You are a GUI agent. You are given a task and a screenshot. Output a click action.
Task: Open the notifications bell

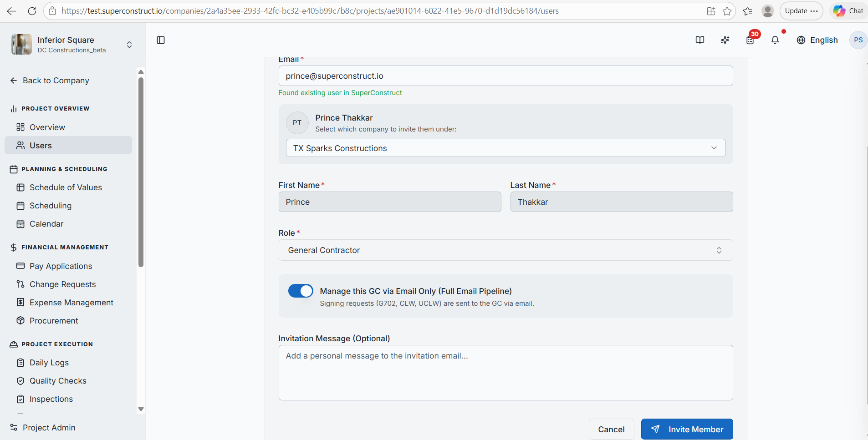point(775,40)
